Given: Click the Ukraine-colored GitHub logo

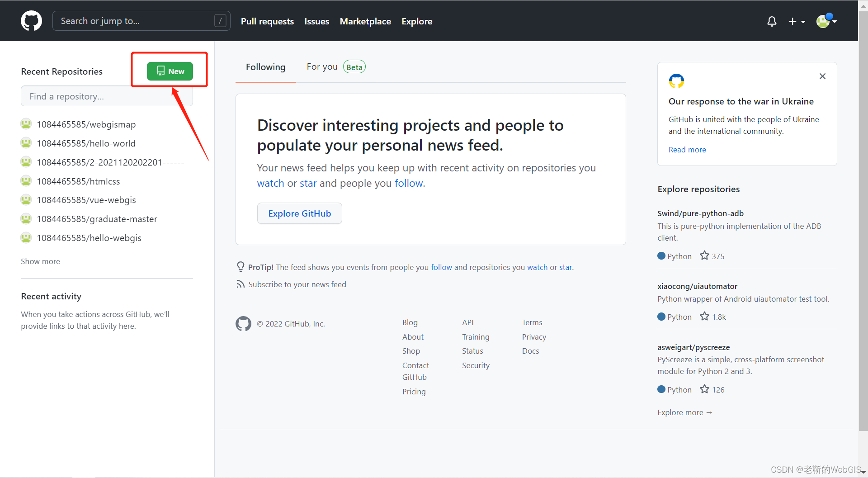Looking at the screenshot, I should [676, 81].
